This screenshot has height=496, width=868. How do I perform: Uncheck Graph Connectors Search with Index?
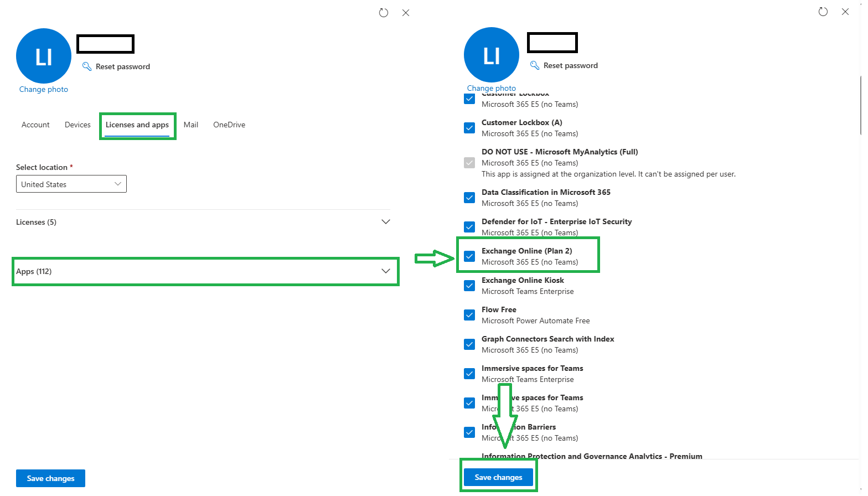(x=469, y=344)
